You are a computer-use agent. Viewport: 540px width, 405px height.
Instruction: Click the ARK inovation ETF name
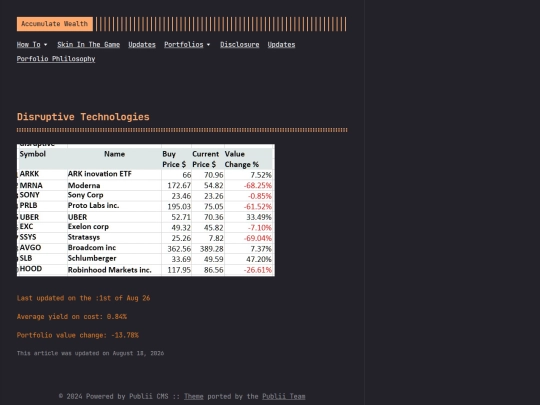[100, 174]
